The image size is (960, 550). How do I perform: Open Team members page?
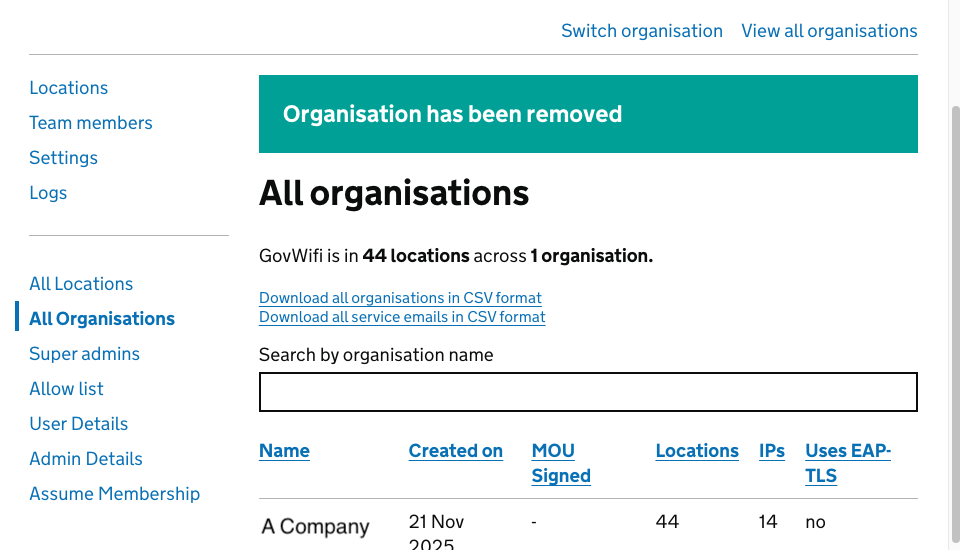(90, 123)
